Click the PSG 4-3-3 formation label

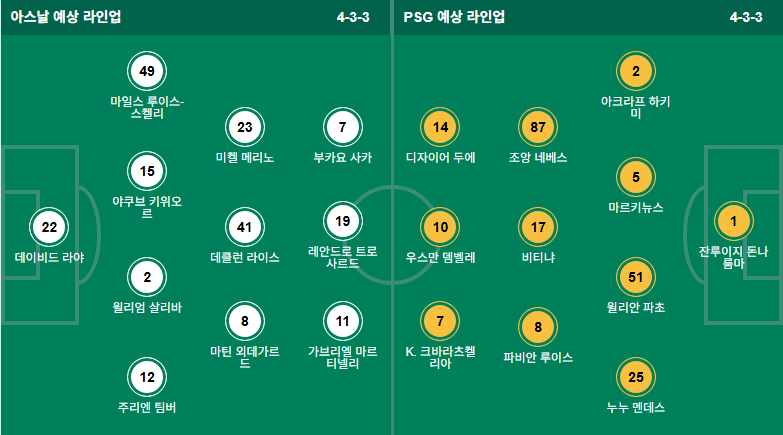pos(746,17)
